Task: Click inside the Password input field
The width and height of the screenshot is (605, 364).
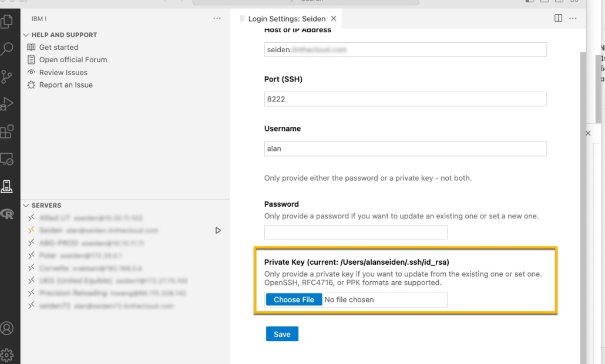Action: pos(356,232)
